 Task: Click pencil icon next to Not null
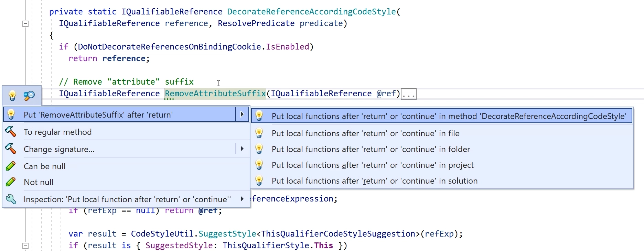coord(11,182)
